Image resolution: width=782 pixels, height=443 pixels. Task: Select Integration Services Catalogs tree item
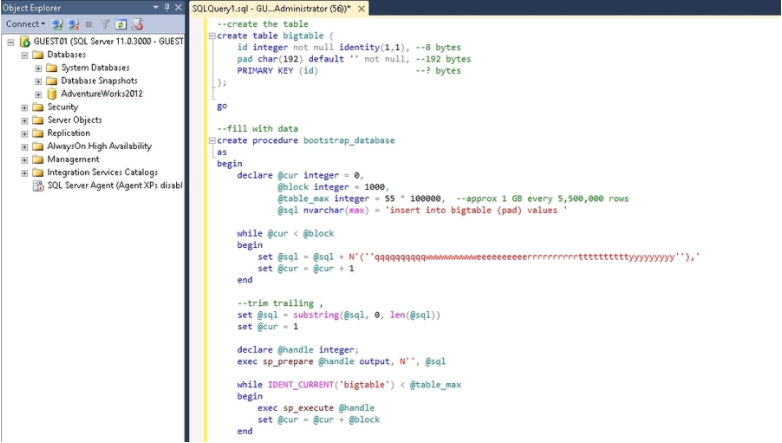click(102, 172)
